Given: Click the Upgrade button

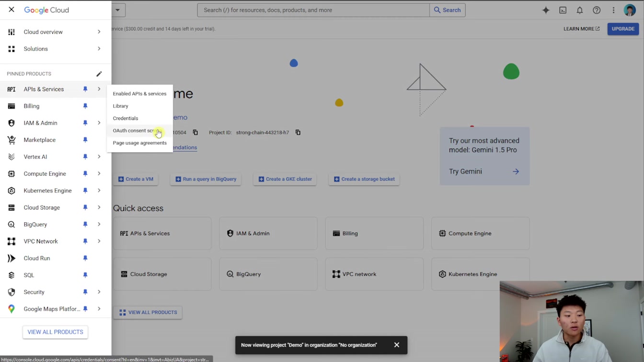Looking at the screenshot, I should [x=623, y=29].
